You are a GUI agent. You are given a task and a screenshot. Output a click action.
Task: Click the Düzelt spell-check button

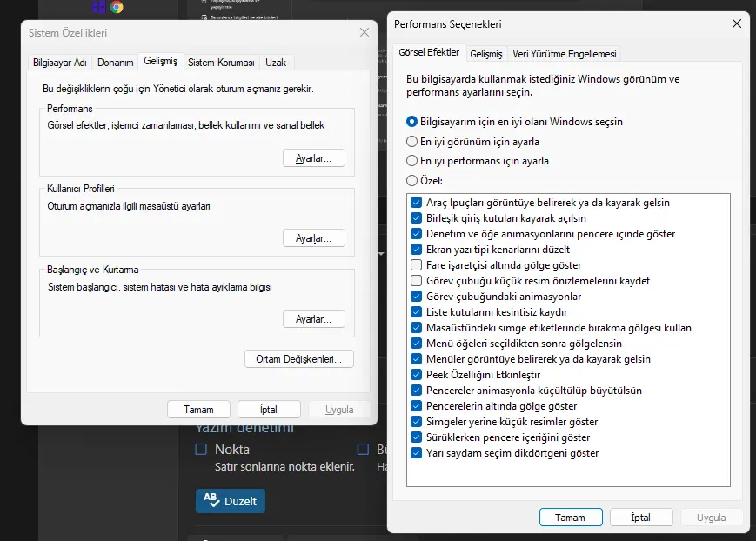click(231, 501)
